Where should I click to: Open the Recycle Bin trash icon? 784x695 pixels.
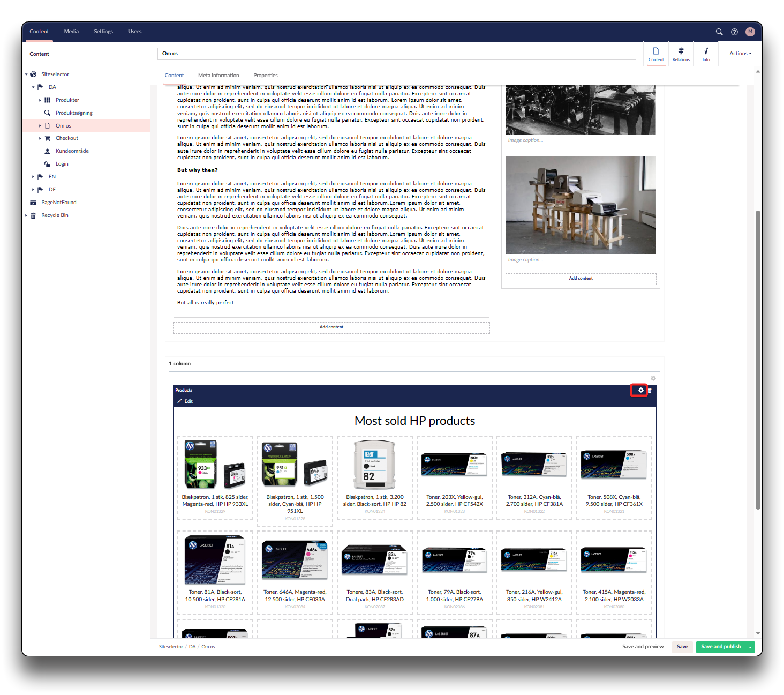[33, 215]
